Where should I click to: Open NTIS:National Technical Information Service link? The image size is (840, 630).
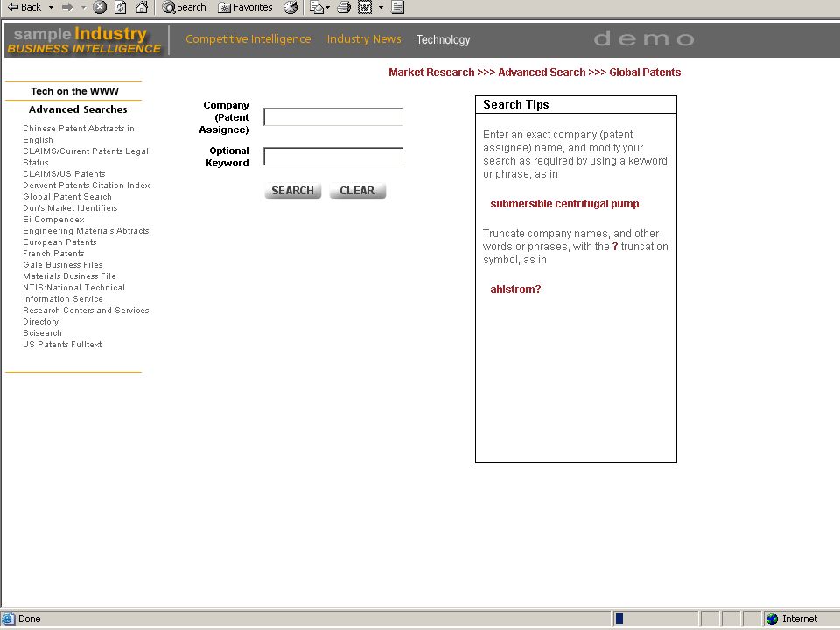[73, 293]
